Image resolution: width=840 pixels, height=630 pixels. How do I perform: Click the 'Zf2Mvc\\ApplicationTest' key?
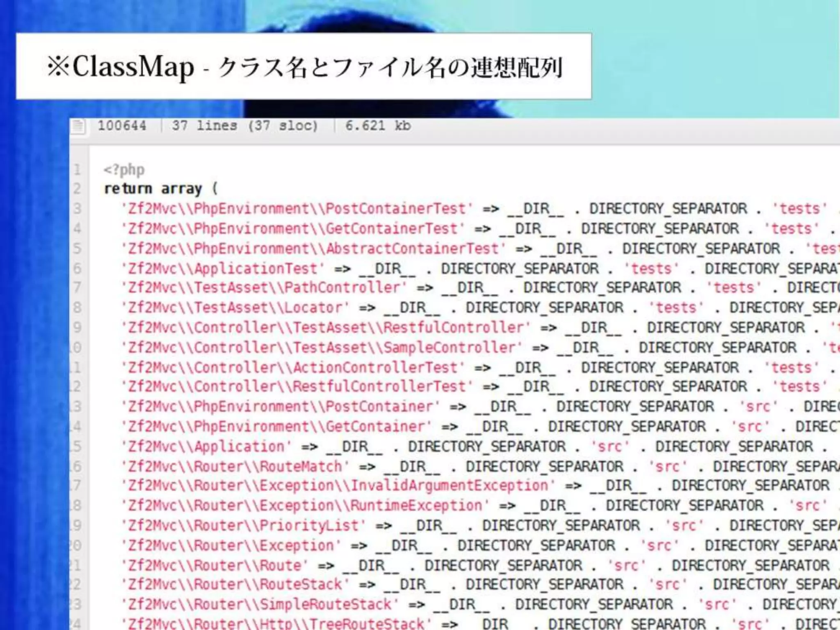click(223, 269)
